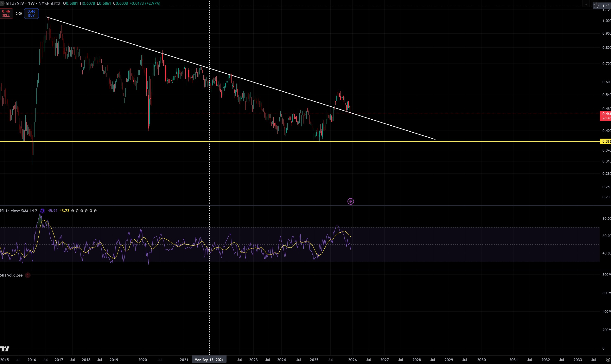611x364 pixels.
Task: Click the red error icon beside 24H Vol
Action: (x=28, y=275)
